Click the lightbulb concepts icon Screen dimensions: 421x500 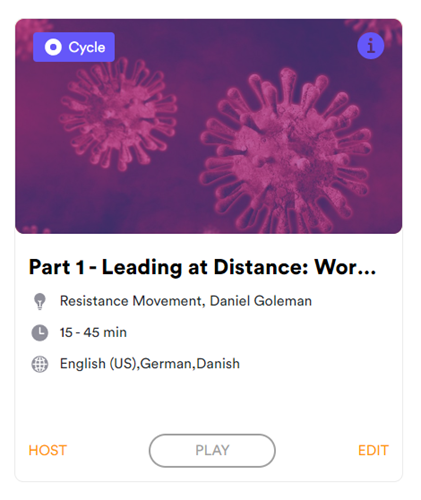click(x=40, y=301)
